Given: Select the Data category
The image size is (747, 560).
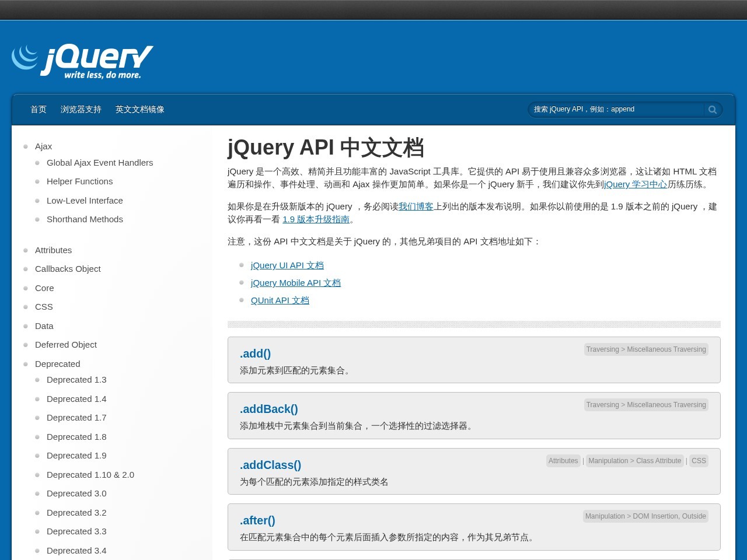Looking at the screenshot, I should pyautogui.click(x=44, y=326).
